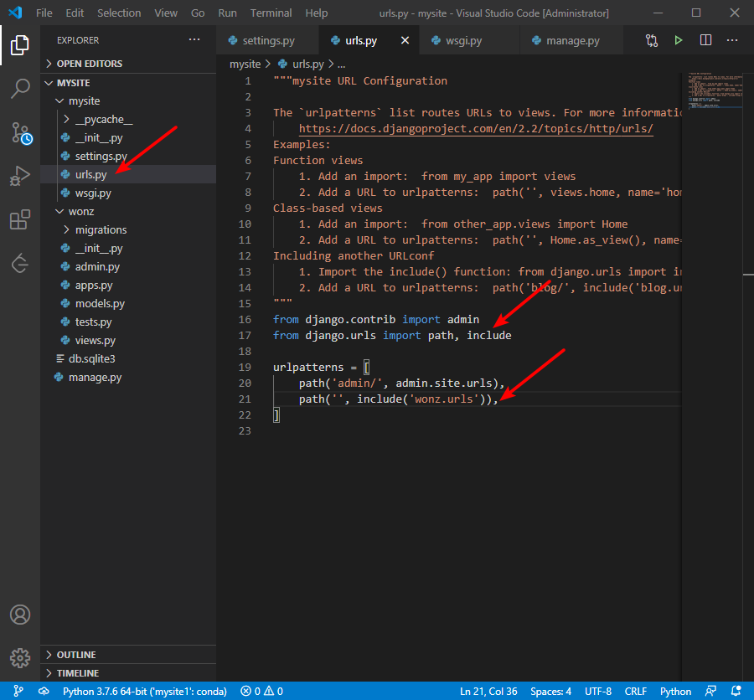This screenshot has height=700, width=754.
Task: Change UTF-8 file encoding
Action: click(x=598, y=692)
